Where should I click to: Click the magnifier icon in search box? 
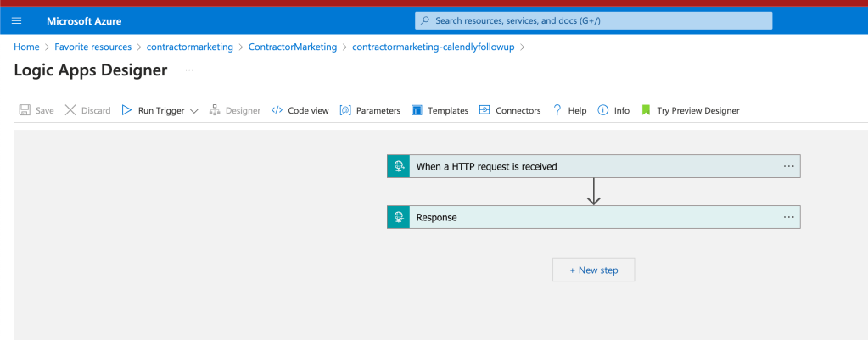point(425,20)
